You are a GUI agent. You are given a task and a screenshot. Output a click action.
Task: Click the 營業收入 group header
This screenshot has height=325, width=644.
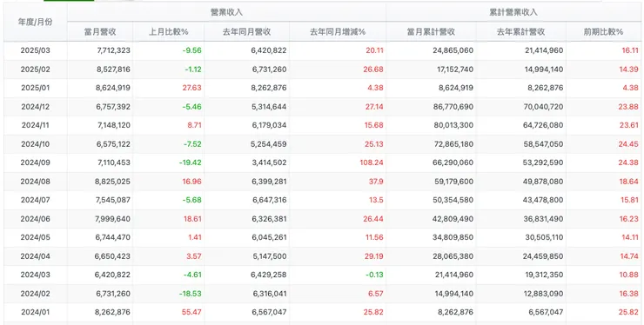(226, 12)
